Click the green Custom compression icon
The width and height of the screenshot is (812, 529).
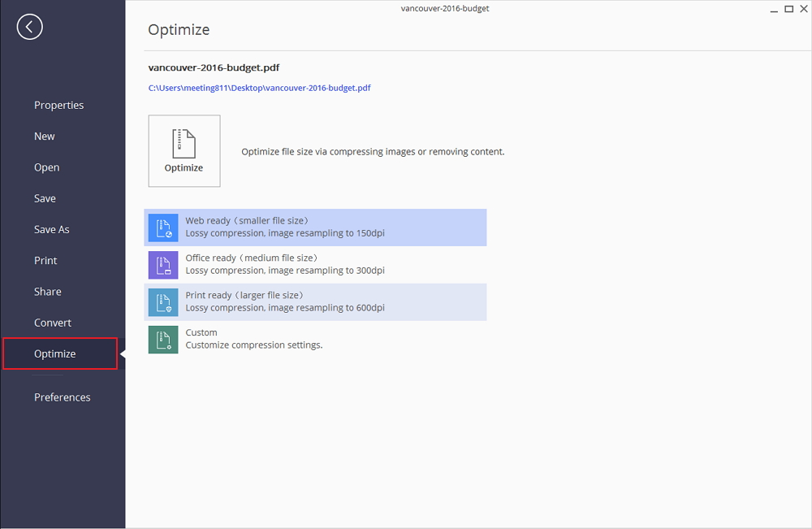(163, 340)
